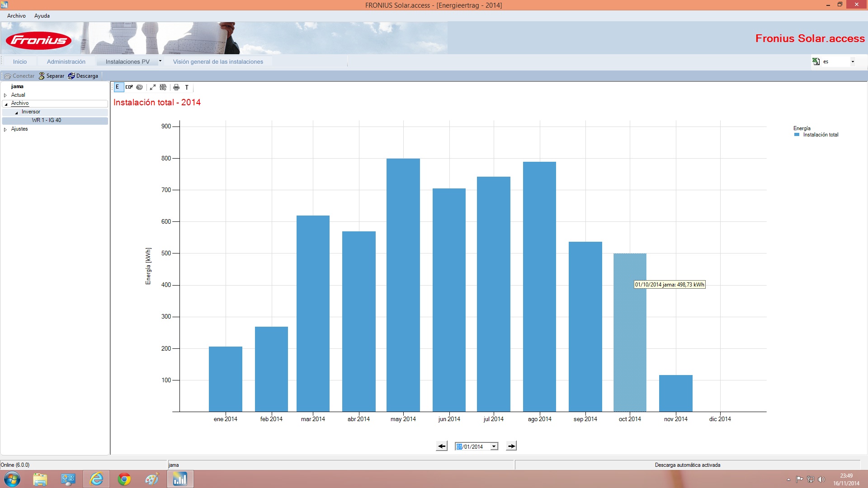868x488 pixels.
Task: Open Visión general de las instalaciones tab
Action: [x=218, y=61]
